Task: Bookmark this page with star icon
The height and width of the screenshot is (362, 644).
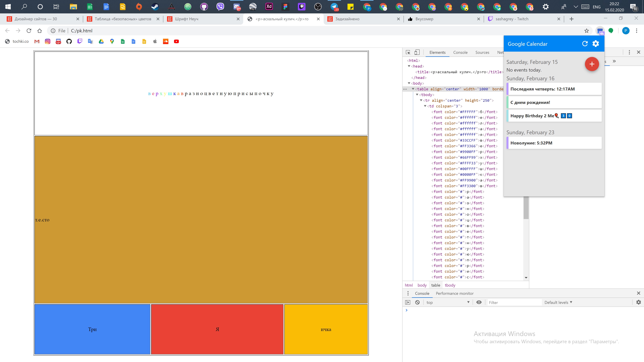Action: (586, 31)
